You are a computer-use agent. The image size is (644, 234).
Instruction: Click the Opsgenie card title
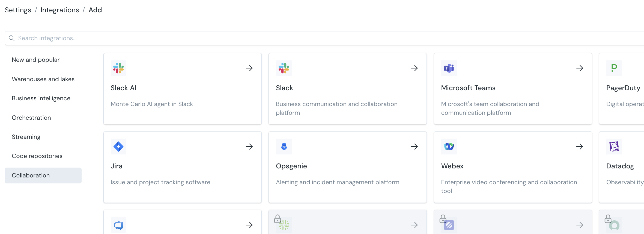(x=291, y=166)
